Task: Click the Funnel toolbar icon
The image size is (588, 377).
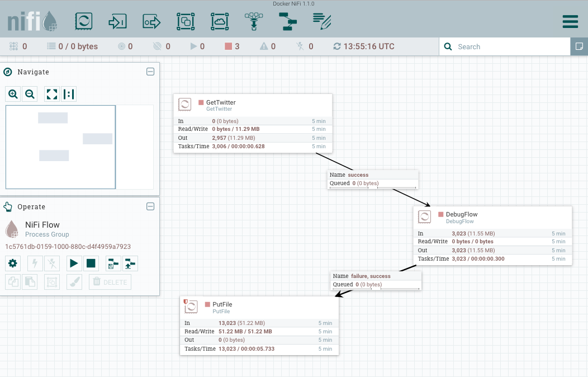Action: point(254,21)
